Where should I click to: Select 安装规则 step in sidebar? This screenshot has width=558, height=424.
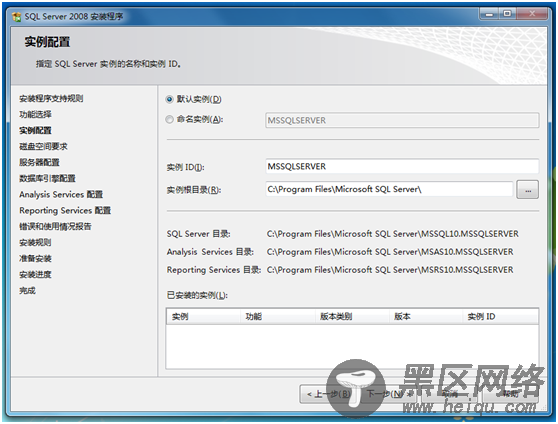(35, 242)
